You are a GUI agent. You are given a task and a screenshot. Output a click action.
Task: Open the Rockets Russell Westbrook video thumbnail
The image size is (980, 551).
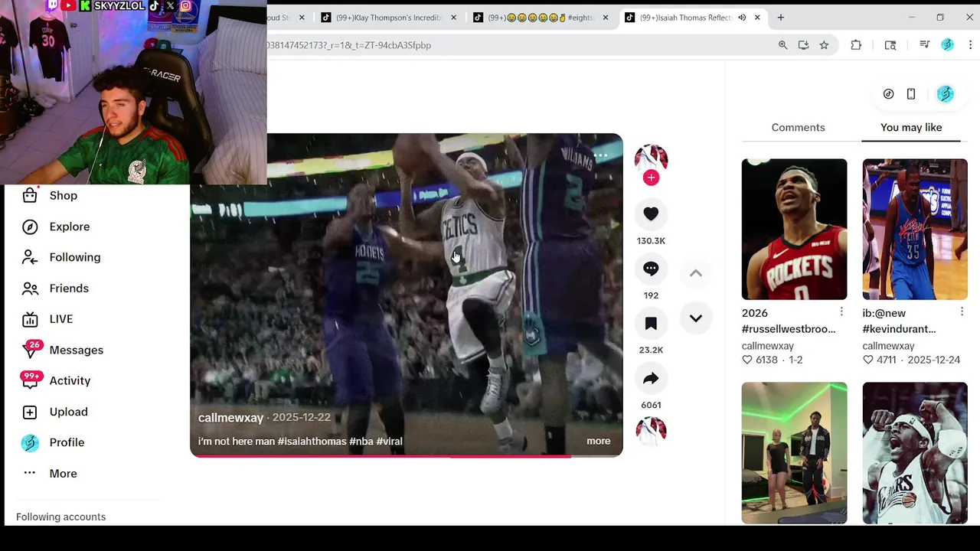tap(794, 229)
